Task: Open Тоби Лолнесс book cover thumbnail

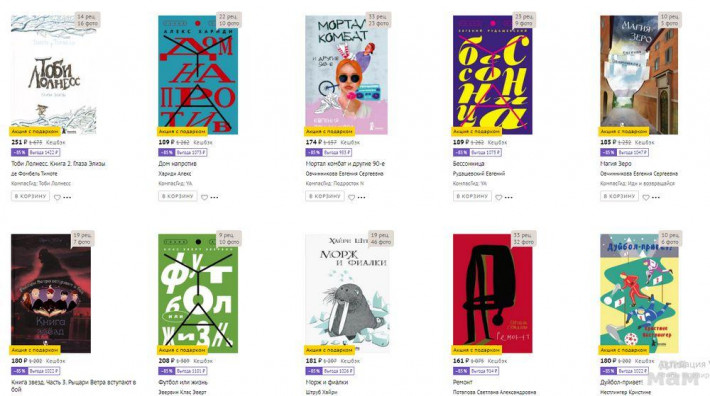Action: (x=54, y=75)
